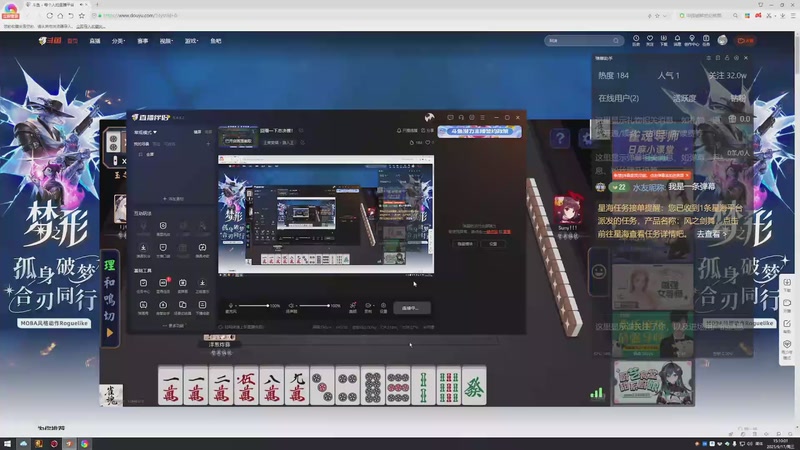Open the 消息 bell notifications icon
800x450 pixels.
[677, 40]
